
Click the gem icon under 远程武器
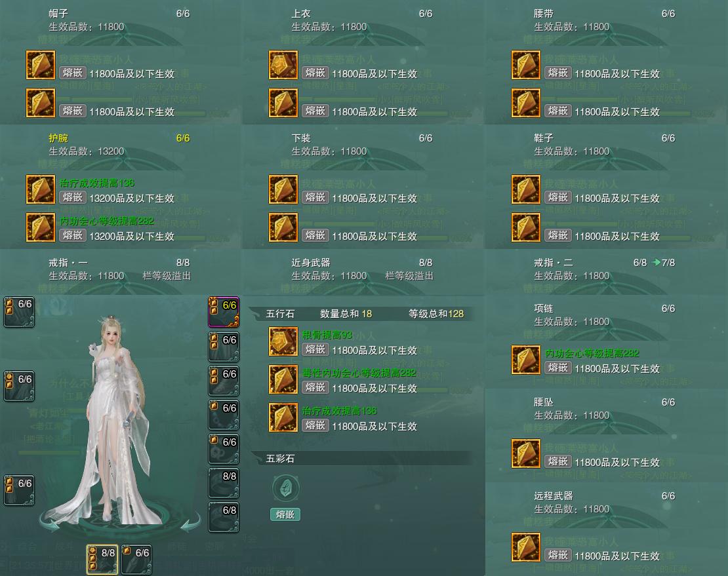click(526, 547)
